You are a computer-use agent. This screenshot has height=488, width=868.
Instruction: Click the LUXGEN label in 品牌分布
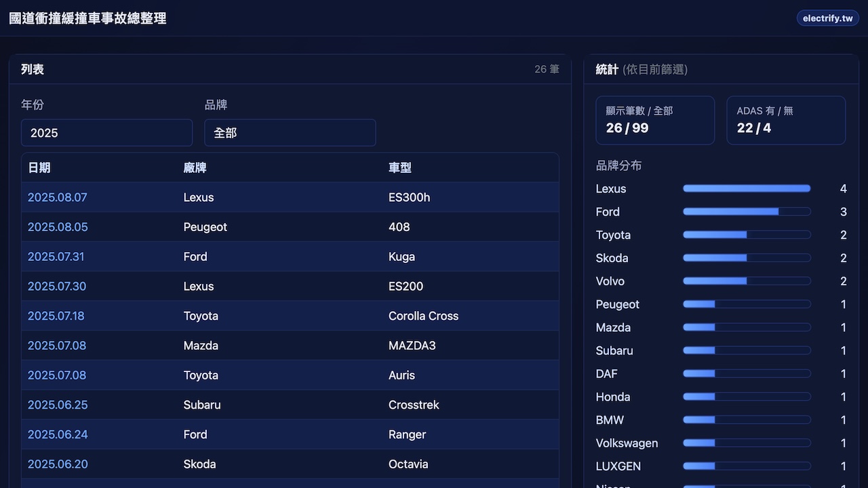618,466
